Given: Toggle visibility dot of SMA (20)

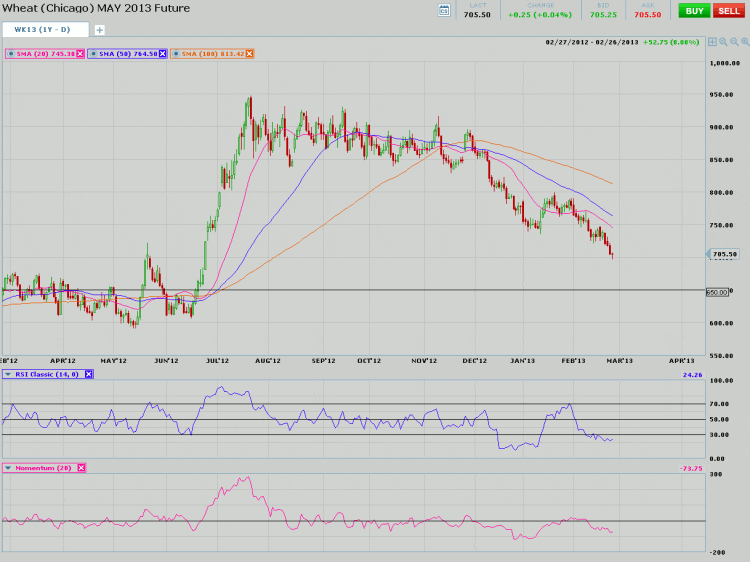Looking at the screenshot, I should (9, 54).
